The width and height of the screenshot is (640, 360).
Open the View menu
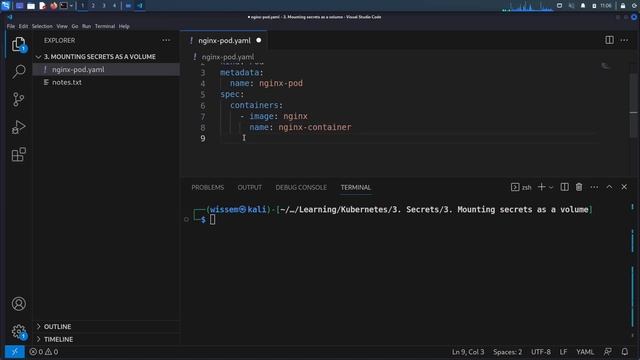(x=62, y=26)
